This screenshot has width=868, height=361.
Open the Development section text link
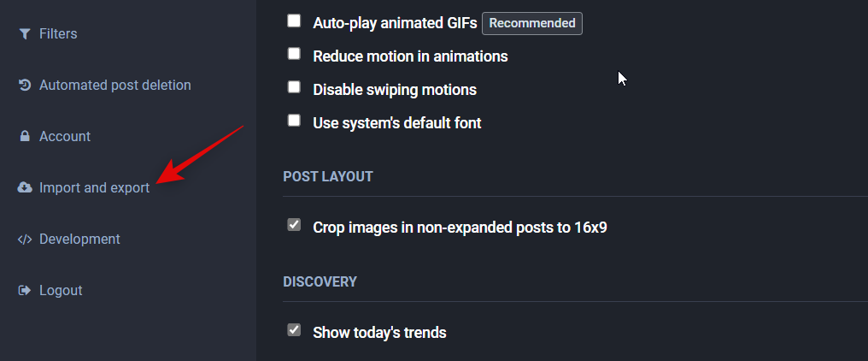click(79, 240)
